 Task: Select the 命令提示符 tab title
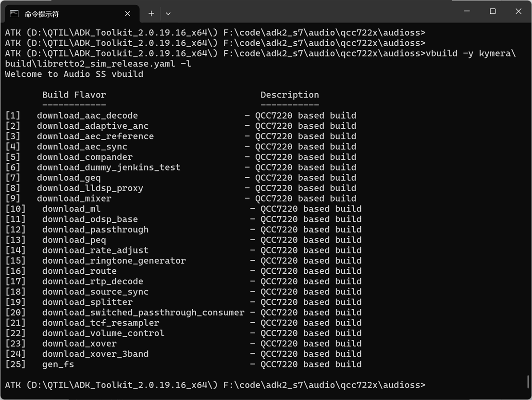coord(42,14)
